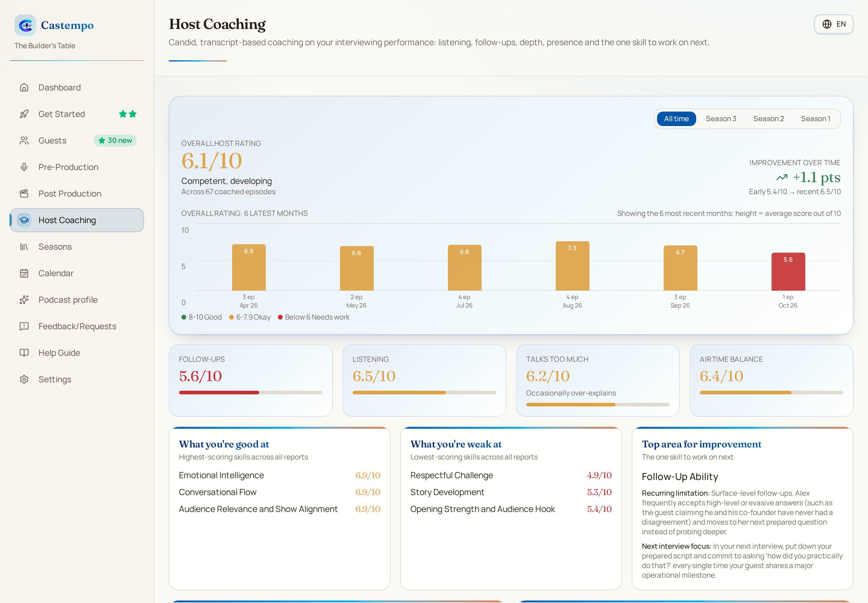Click the Airtime Balance card
Viewport: 868px width, 603px height.
pos(771,380)
